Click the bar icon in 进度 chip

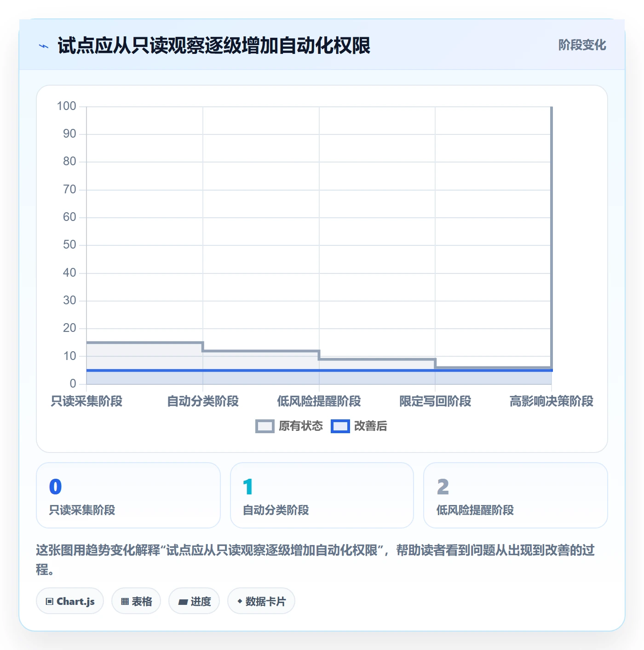click(183, 602)
